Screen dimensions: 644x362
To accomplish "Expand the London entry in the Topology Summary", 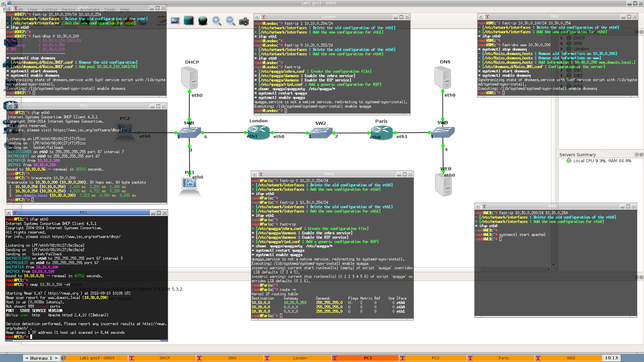I will (562, 48).
